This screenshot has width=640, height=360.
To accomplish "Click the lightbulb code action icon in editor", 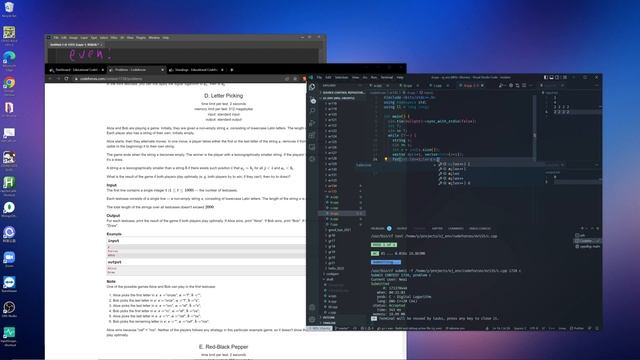I will (386, 158).
